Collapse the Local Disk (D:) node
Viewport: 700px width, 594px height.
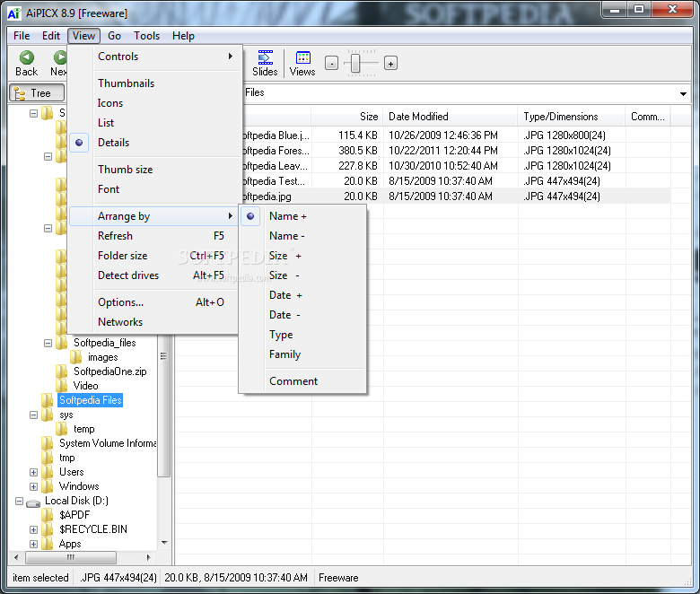pyautogui.click(x=19, y=502)
